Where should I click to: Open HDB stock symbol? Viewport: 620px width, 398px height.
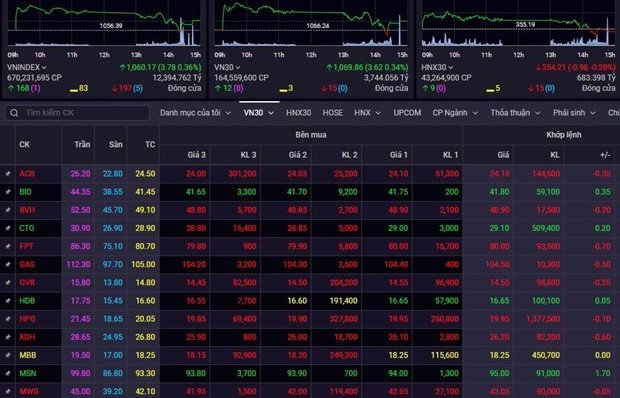[x=27, y=301]
